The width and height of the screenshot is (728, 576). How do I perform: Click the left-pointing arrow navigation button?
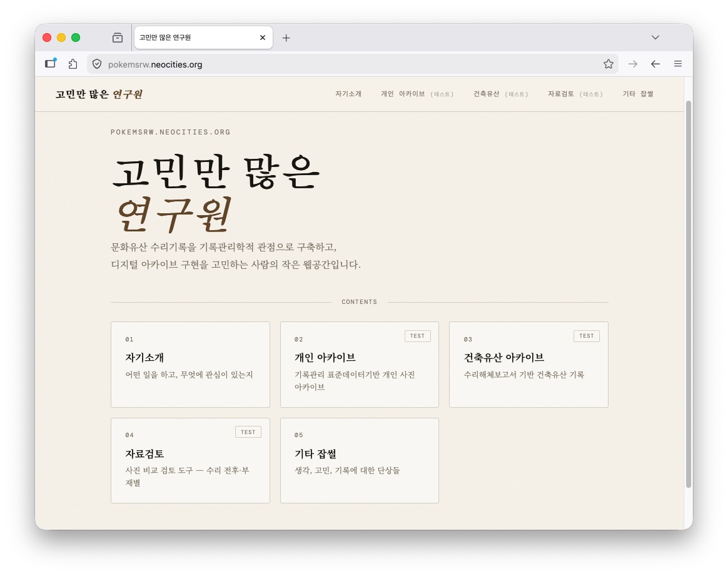click(x=655, y=64)
